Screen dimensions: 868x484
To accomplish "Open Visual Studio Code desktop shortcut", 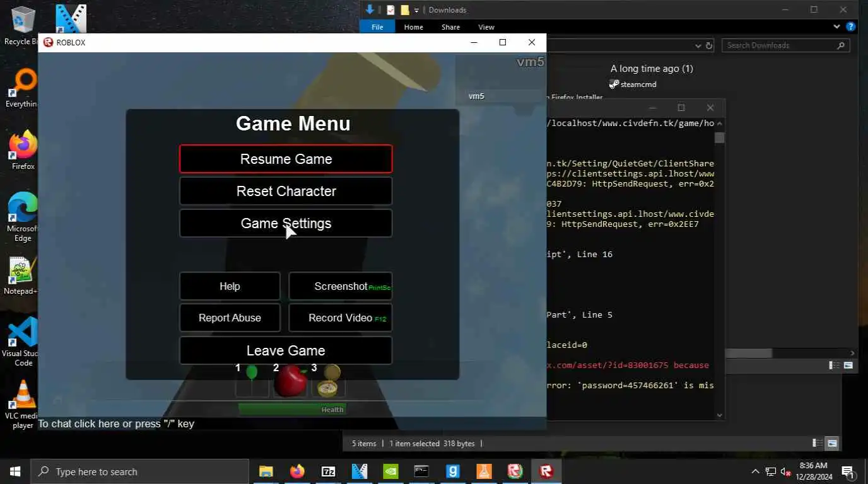I will click(23, 342).
